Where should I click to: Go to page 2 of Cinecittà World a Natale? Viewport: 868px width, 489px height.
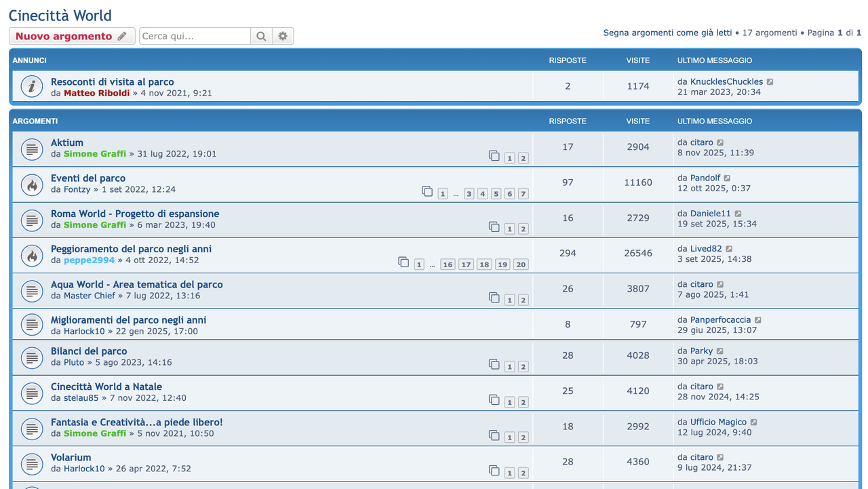click(523, 402)
